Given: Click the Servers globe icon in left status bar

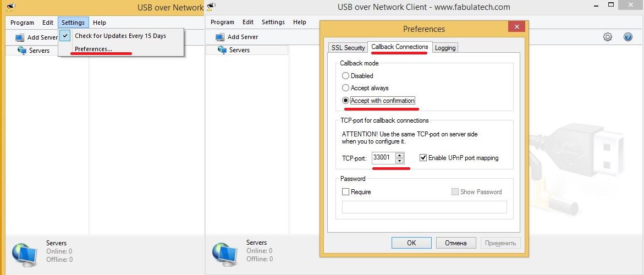Looking at the screenshot, I should [24, 255].
